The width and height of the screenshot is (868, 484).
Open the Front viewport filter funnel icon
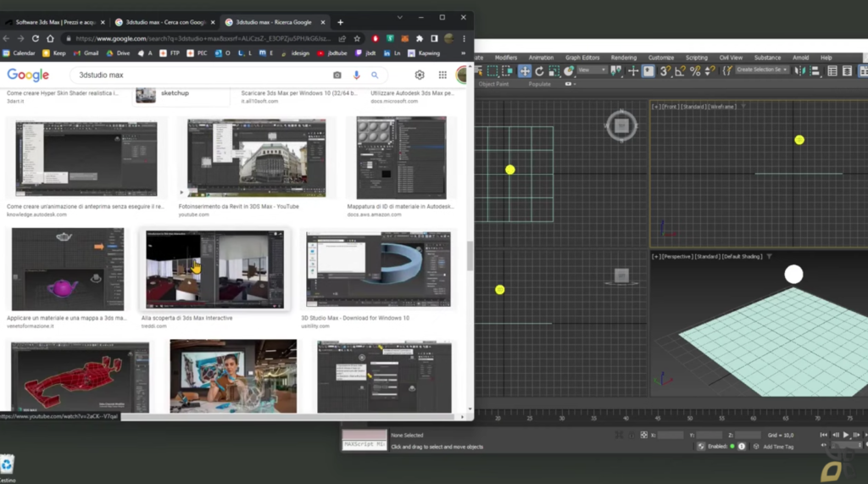tap(743, 106)
